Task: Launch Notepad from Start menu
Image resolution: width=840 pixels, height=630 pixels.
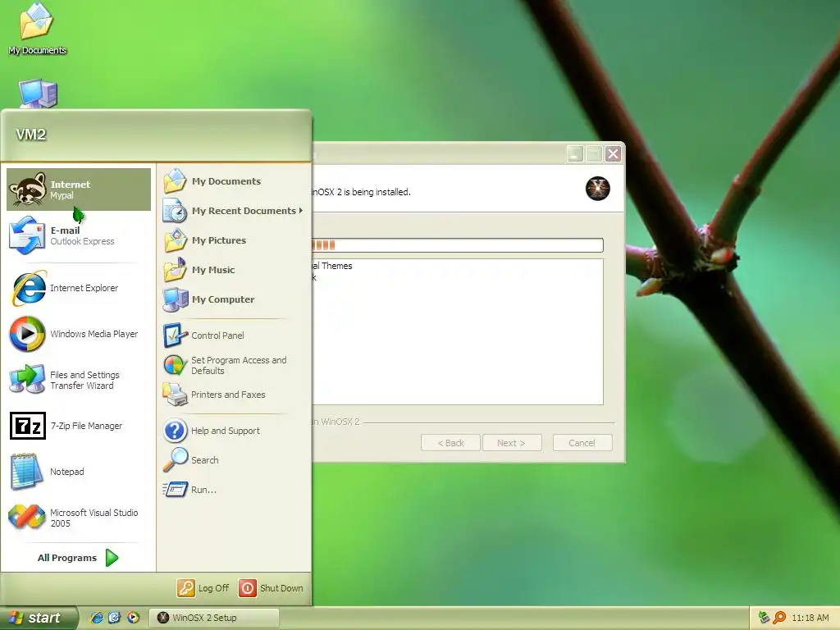Action: [79, 472]
